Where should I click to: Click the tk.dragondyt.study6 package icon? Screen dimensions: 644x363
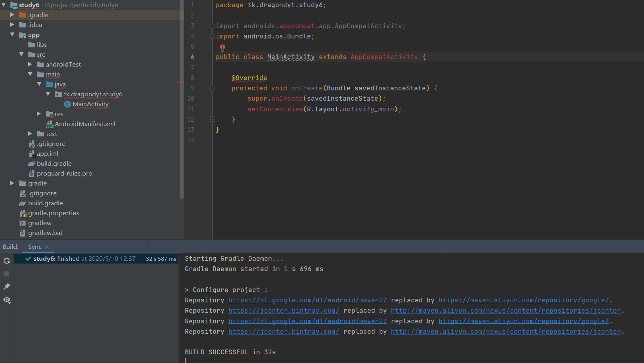[58, 94]
